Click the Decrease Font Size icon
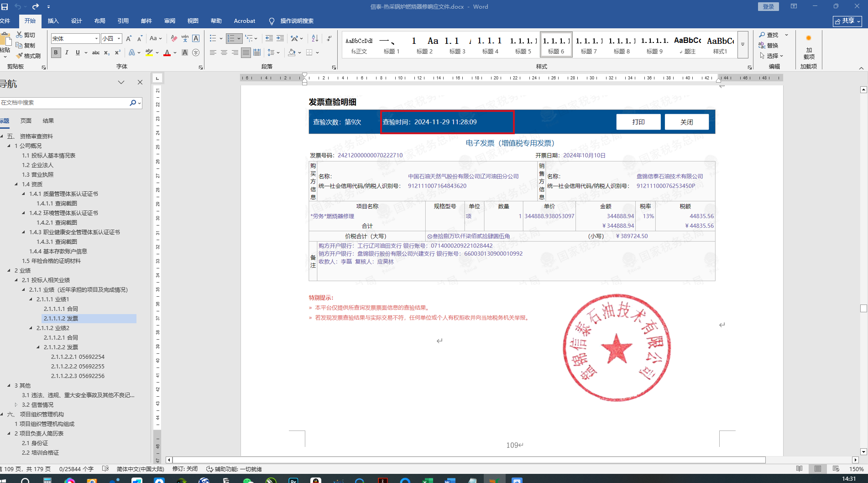868x483 pixels. 140,39
